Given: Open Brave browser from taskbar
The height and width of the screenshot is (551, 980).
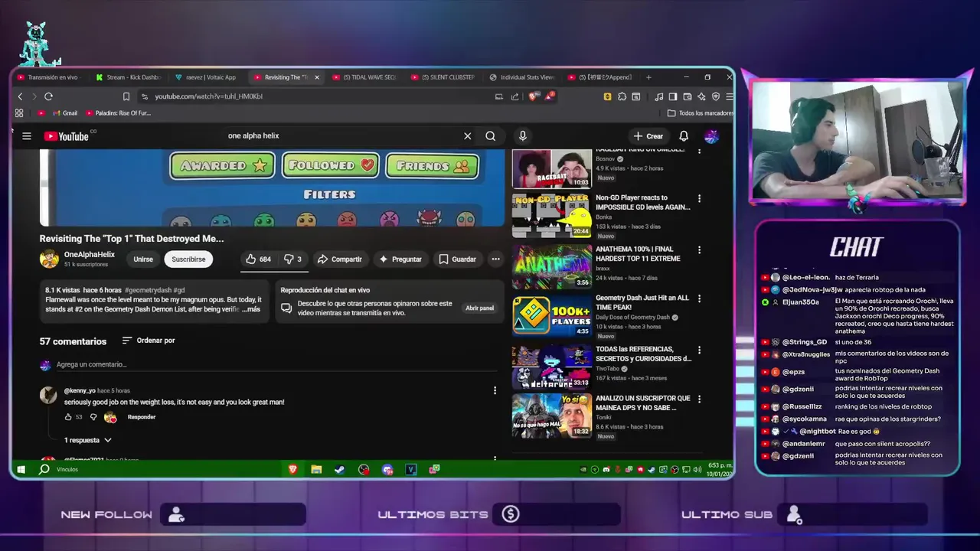Looking at the screenshot, I should tap(292, 469).
